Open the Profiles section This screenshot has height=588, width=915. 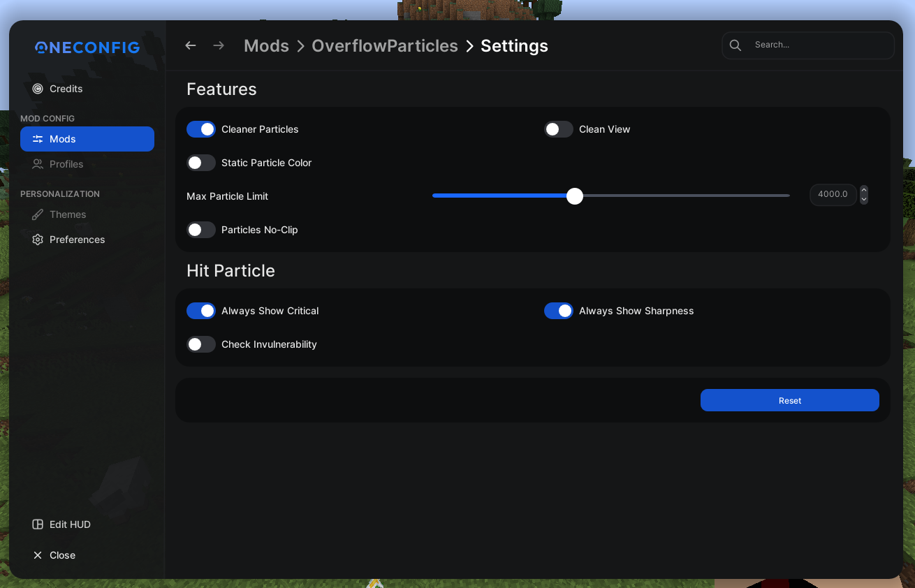(58, 164)
